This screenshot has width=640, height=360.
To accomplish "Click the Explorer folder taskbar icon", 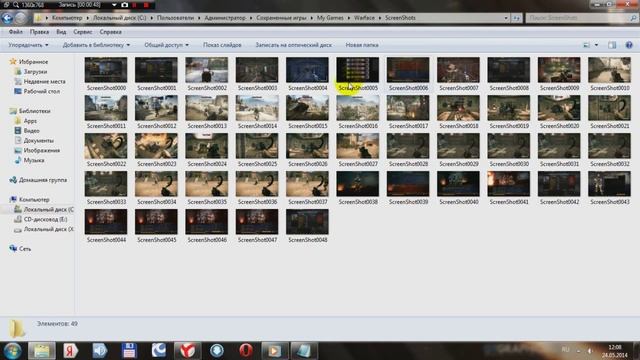I will pos(42,351).
